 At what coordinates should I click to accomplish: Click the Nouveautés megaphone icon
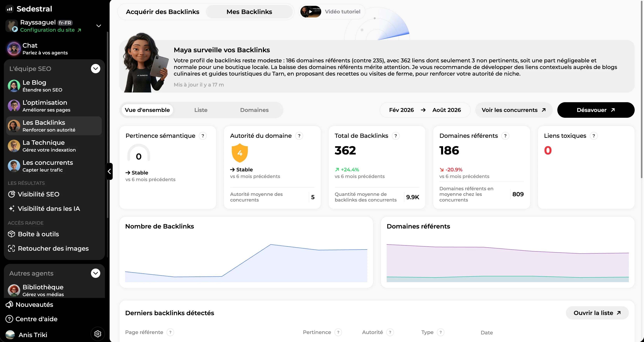(10, 304)
